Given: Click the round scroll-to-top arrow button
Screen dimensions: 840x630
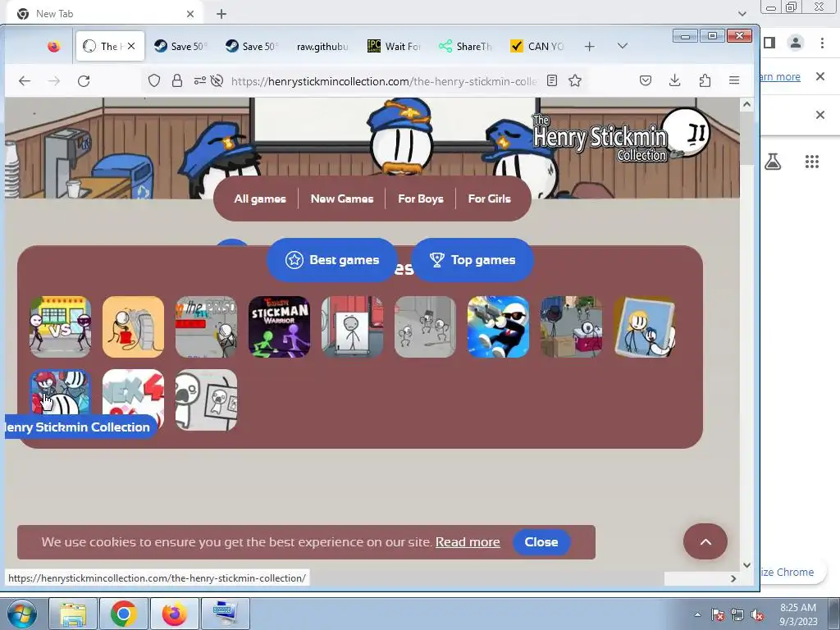Looking at the screenshot, I should click(705, 541).
